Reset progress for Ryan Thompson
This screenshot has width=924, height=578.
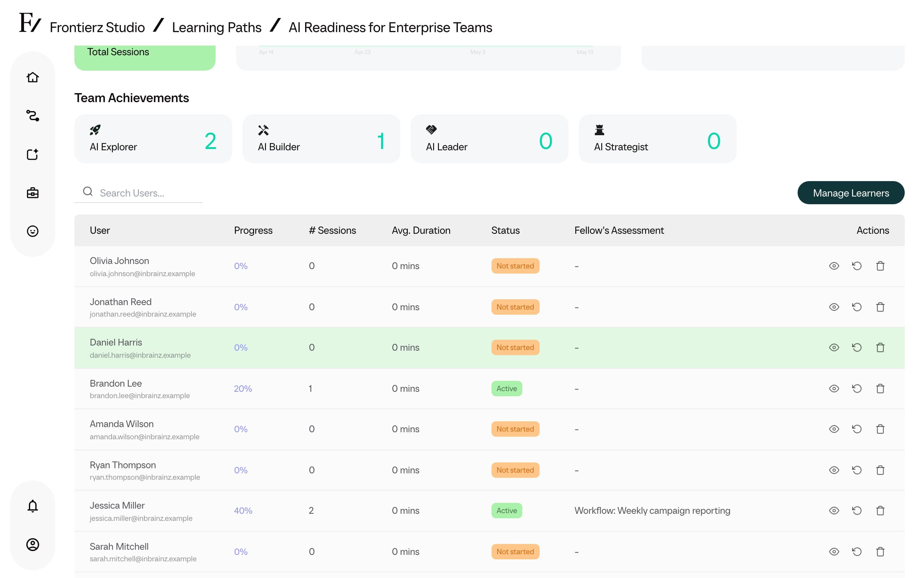[857, 470]
